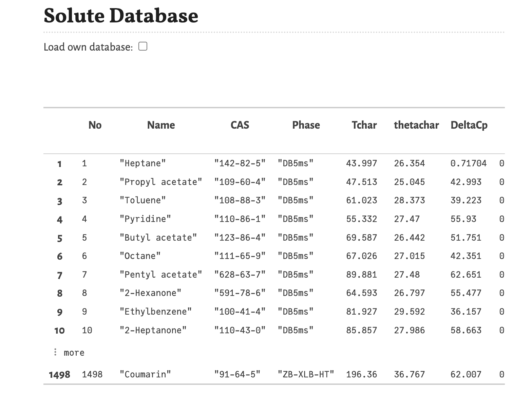Expand the table with the more row

[74, 353]
